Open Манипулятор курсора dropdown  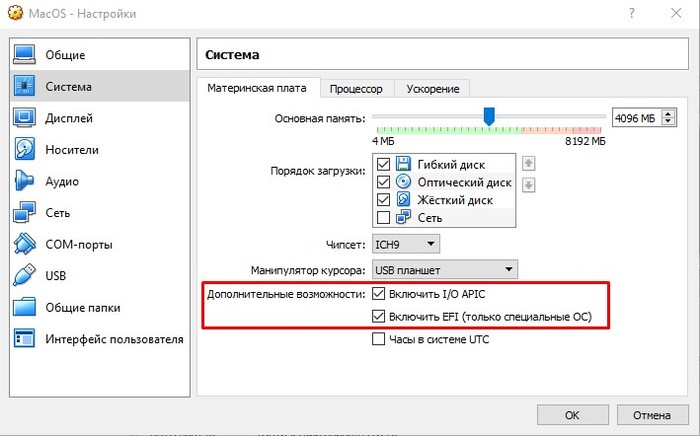(444, 268)
